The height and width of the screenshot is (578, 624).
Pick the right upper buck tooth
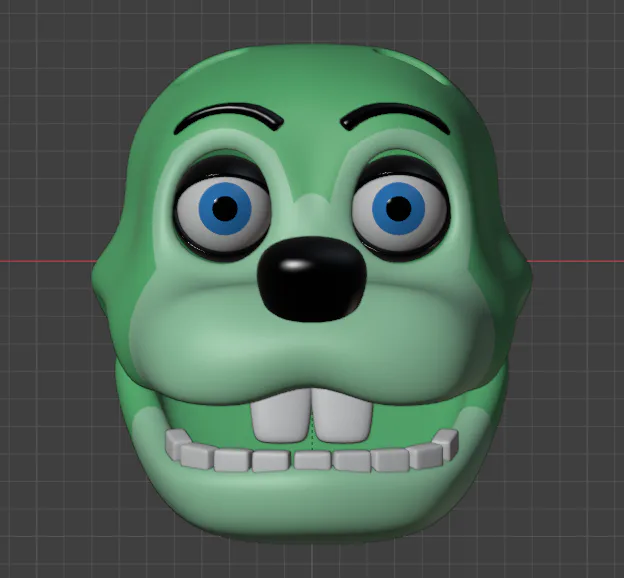pyautogui.click(x=343, y=416)
